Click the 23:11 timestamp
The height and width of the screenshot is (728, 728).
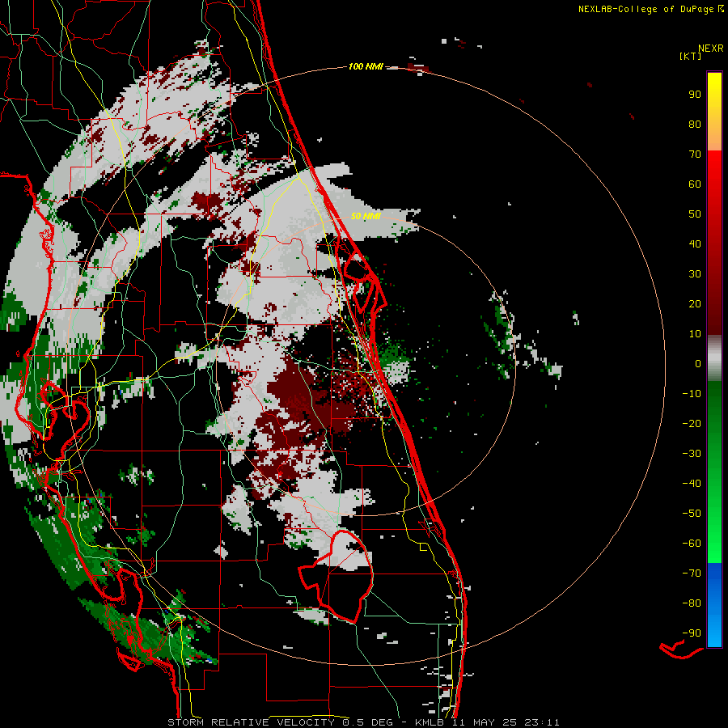tap(543, 722)
